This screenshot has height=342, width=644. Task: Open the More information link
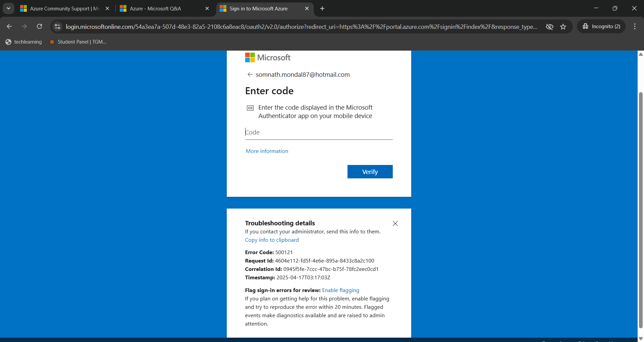(267, 151)
